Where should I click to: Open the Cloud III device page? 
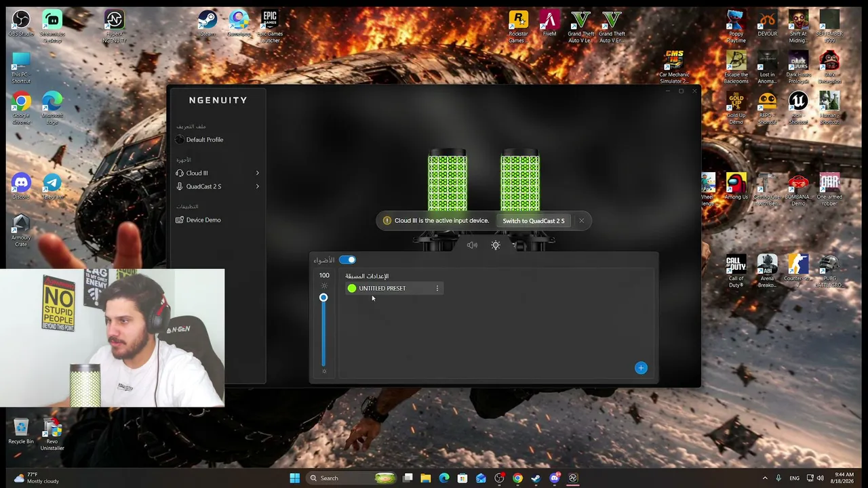click(x=197, y=173)
